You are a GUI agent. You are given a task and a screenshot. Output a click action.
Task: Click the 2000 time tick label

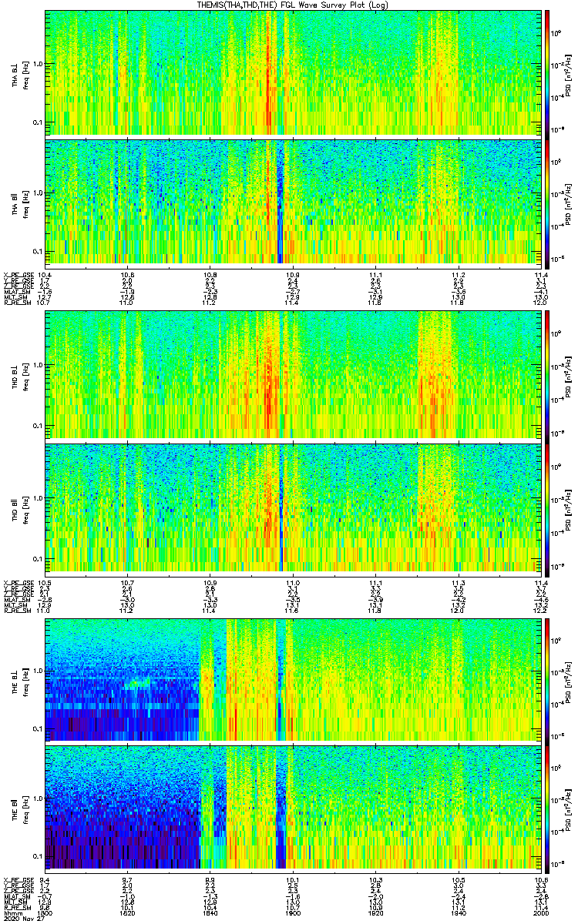click(x=540, y=912)
